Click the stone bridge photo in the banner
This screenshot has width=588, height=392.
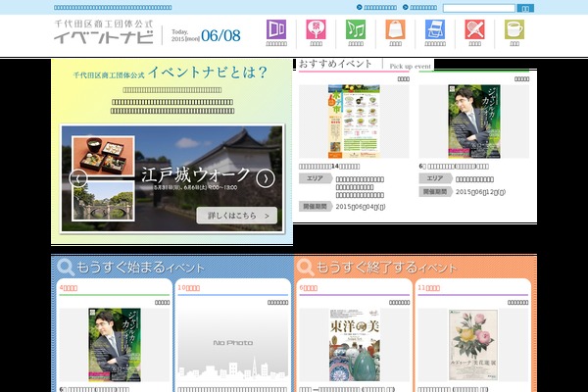tap(104, 201)
